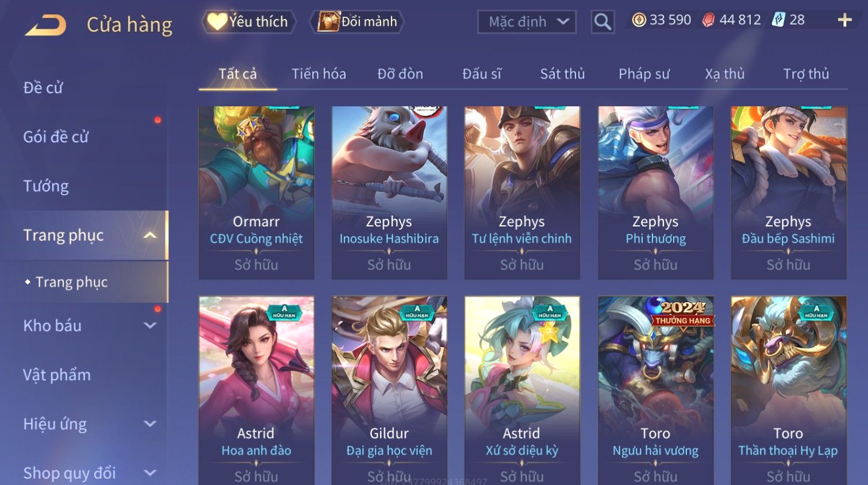Open Yêu thích heart favorites
Image resolution: width=868 pixels, height=485 pixels.
248,22
